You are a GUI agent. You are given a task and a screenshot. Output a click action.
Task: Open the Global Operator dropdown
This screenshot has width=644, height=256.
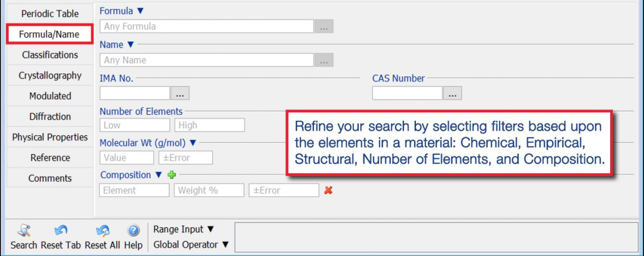[x=191, y=245]
